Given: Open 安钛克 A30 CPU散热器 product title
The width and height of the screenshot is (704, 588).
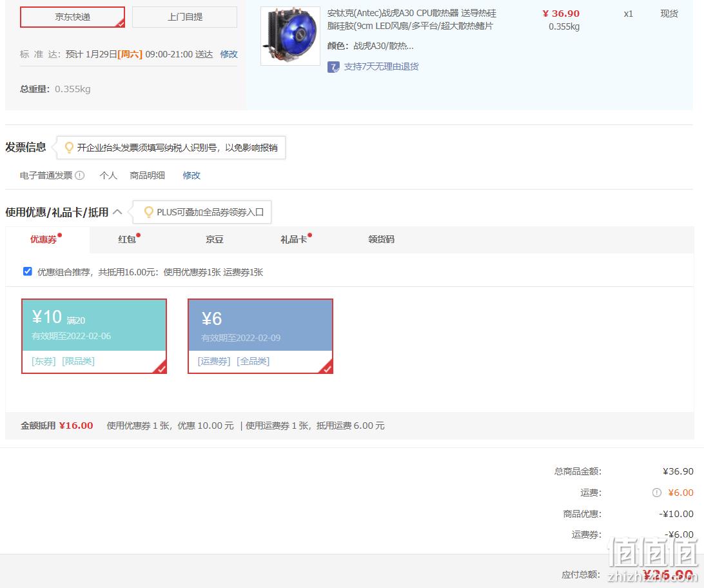Looking at the screenshot, I should tap(412, 20).
